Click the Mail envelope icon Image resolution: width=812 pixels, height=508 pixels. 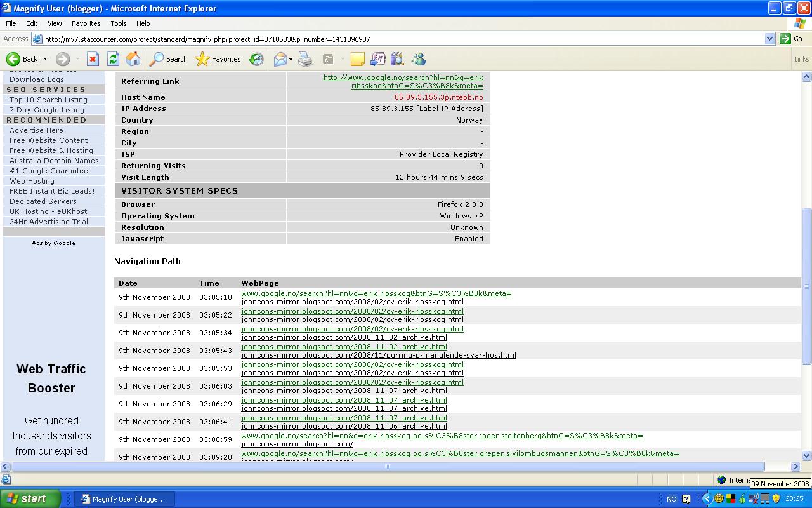coord(280,59)
